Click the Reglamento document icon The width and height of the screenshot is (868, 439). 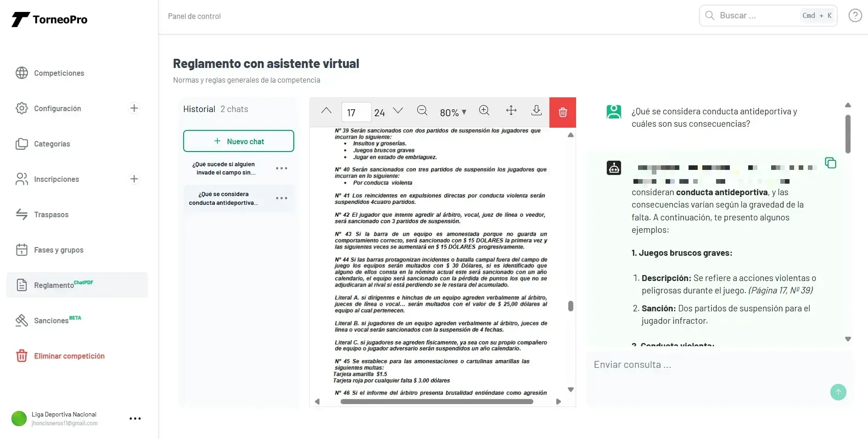(x=22, y=285)
